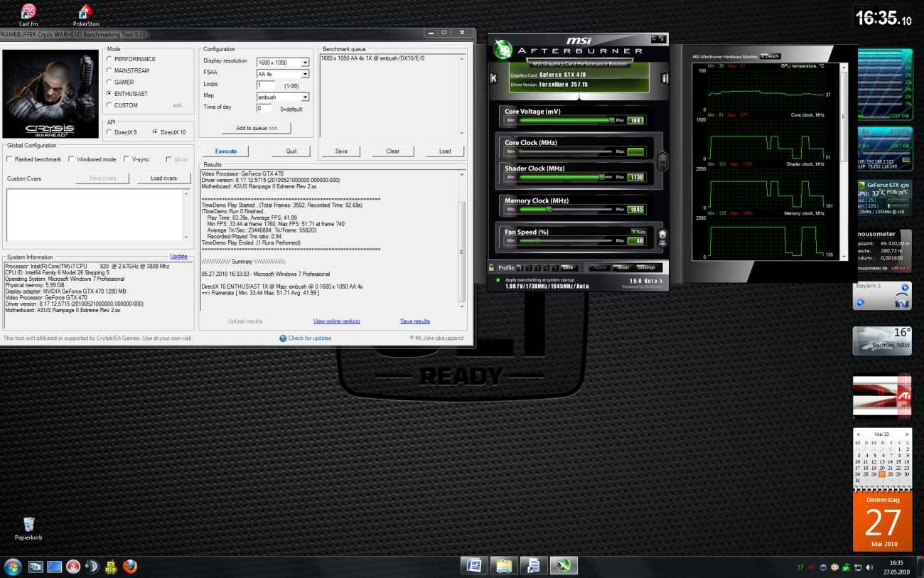Open the Afterburner Settings button
Viewport: 924px width, 578px height.
point(646,267)
